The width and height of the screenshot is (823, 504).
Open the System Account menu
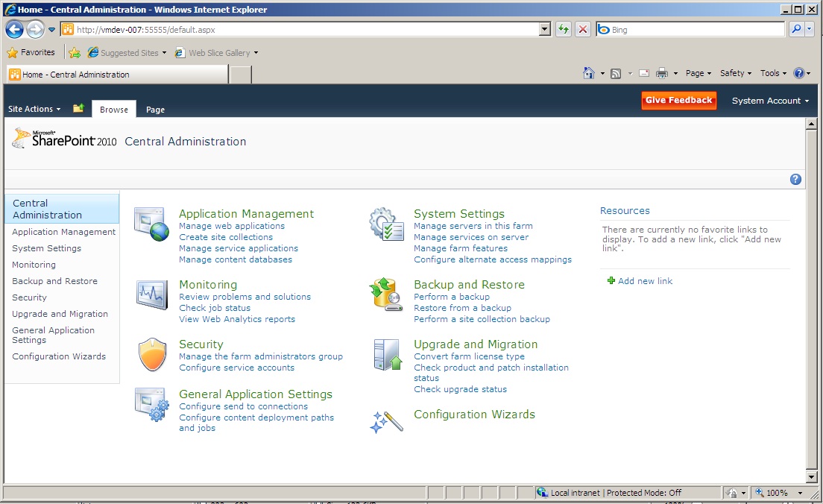pyautogui.click(x=770, y=100)
